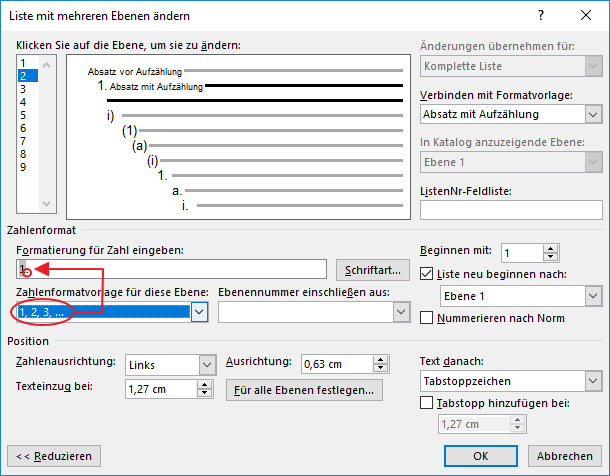This screenshot has width=610, height=476.
Task: Close the dialog with the X button
Action: pos(587,16)
